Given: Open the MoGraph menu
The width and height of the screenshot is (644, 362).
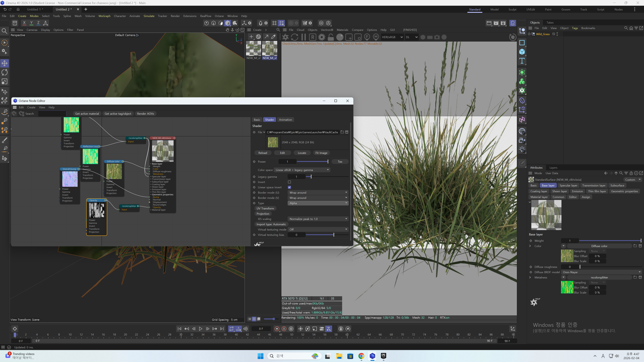Looking at the screenshot, I should click(104, 16).
